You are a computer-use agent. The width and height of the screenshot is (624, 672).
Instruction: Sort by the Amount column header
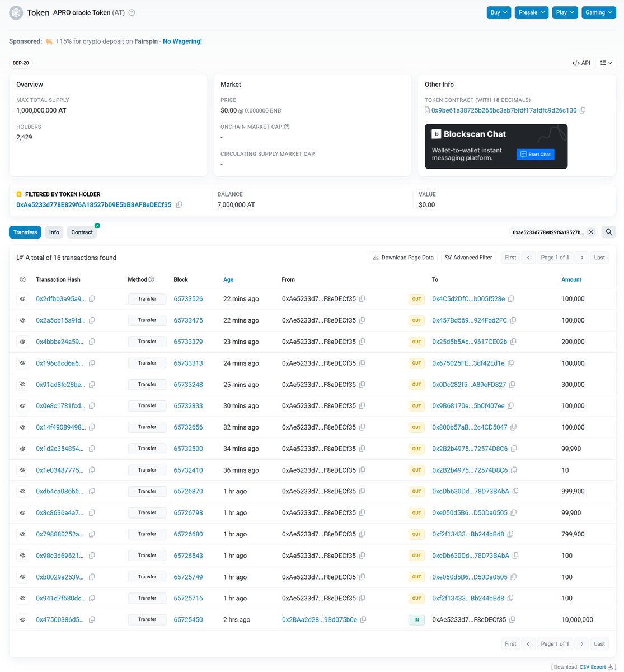[571, 279]
